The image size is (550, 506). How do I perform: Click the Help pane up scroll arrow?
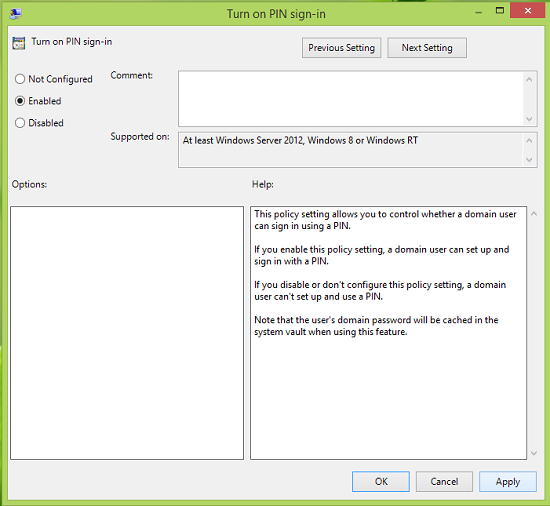pos(534,214)
